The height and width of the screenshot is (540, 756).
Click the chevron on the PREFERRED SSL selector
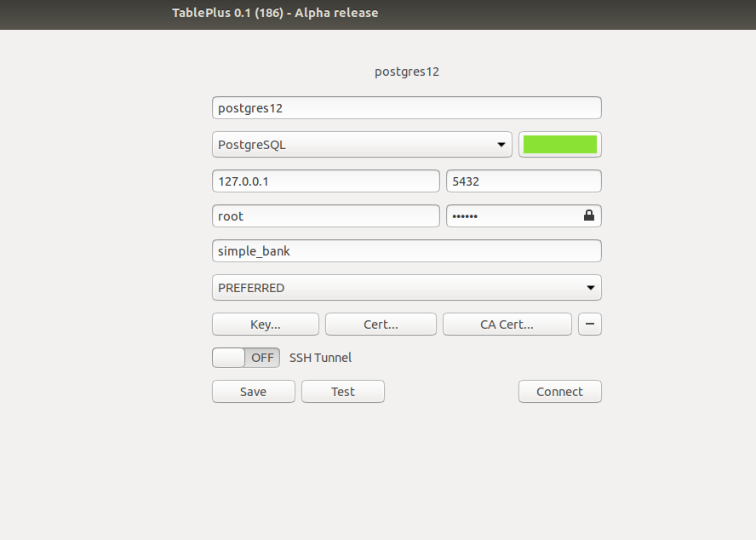(590, 287)
